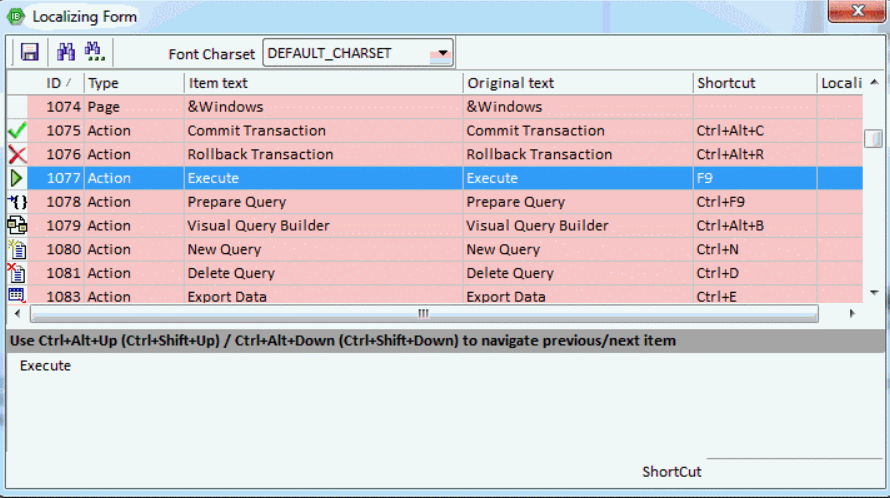Click the Export Data row icon
Screen dimensions: 890x498
pos(17,296)
